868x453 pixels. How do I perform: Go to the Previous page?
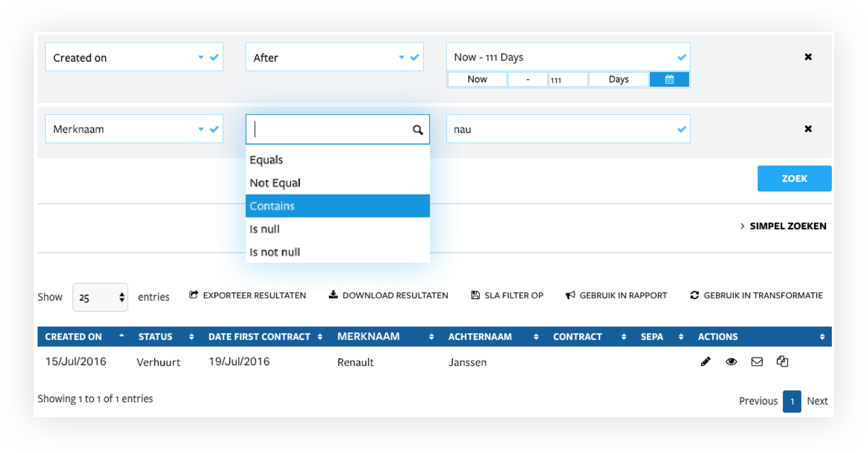pyautogui.click(x=758, y=401)
